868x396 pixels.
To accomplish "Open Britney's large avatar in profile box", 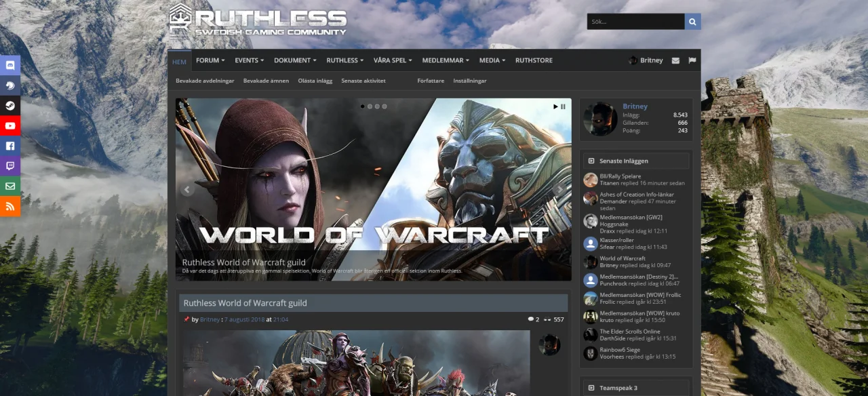I will [x=600, y=119].
